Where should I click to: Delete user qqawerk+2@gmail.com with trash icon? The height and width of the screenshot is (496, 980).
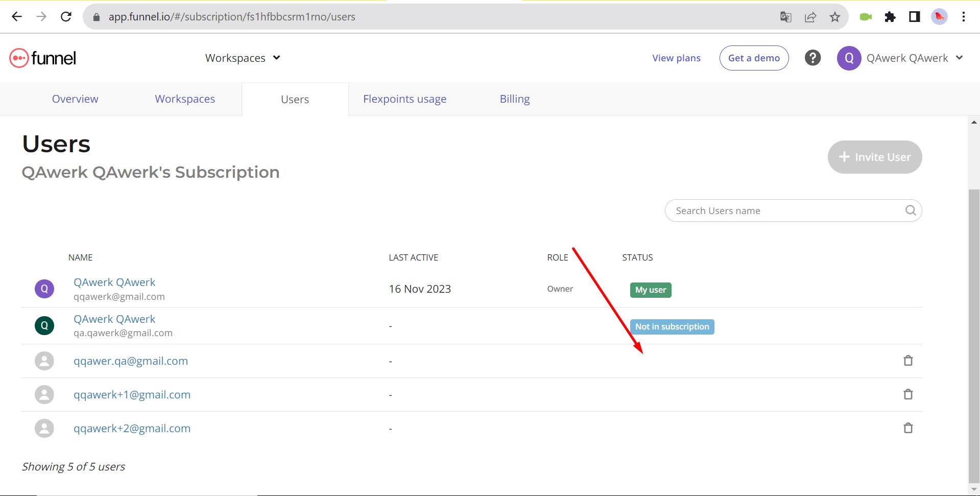(908, 428)
